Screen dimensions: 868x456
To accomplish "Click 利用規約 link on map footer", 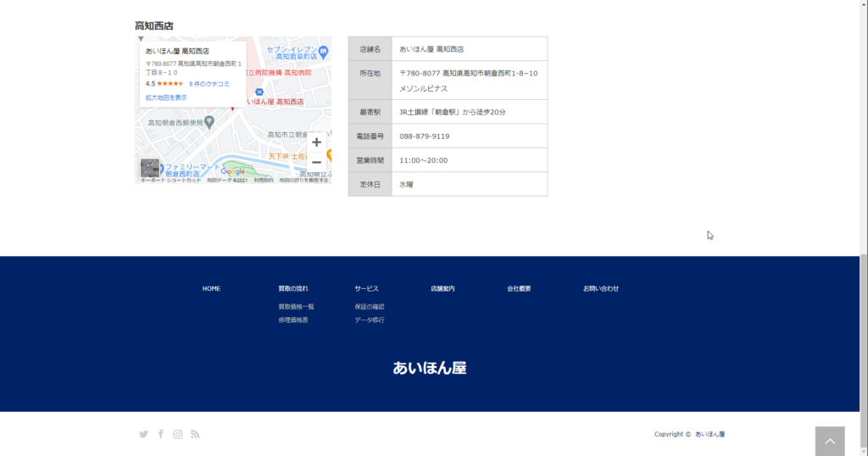I will pyautogui.click(x=264, y=181).
